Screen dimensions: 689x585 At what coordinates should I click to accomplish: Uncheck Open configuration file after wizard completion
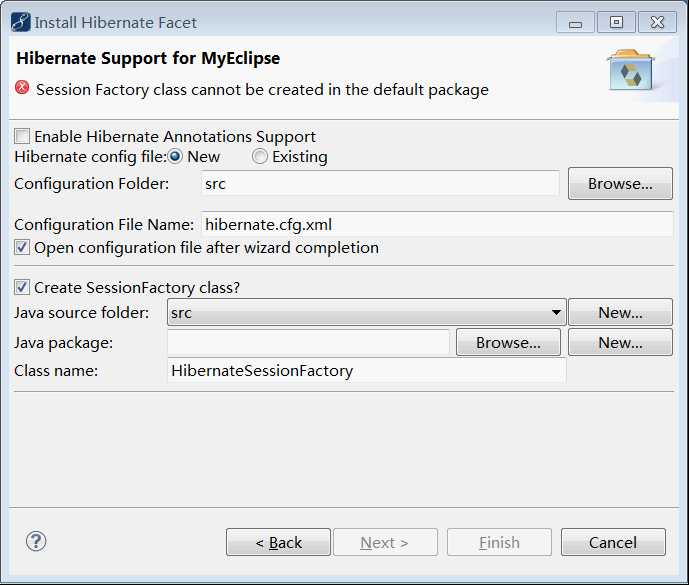click(x=22, y=247)
